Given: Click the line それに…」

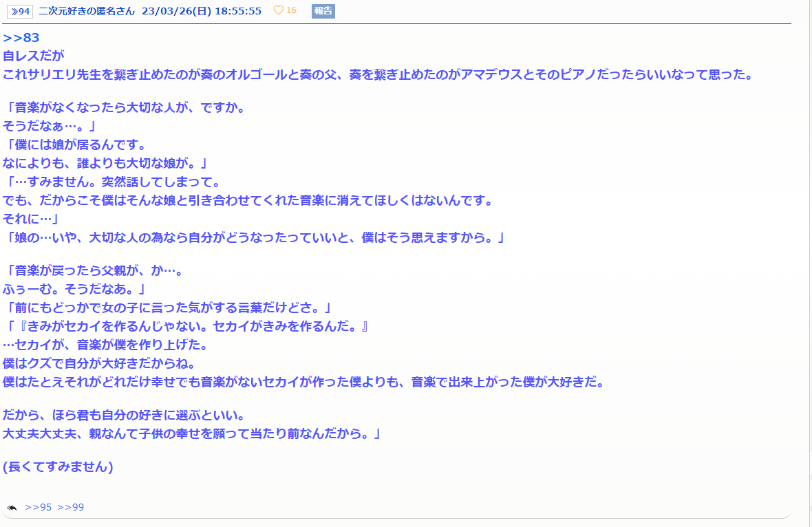Looking at the screenshot, I should (x=31, y=219).
